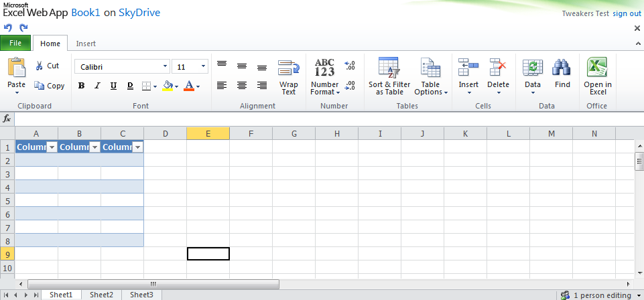Click the Redo arrow icon

[x=24, y=28]
